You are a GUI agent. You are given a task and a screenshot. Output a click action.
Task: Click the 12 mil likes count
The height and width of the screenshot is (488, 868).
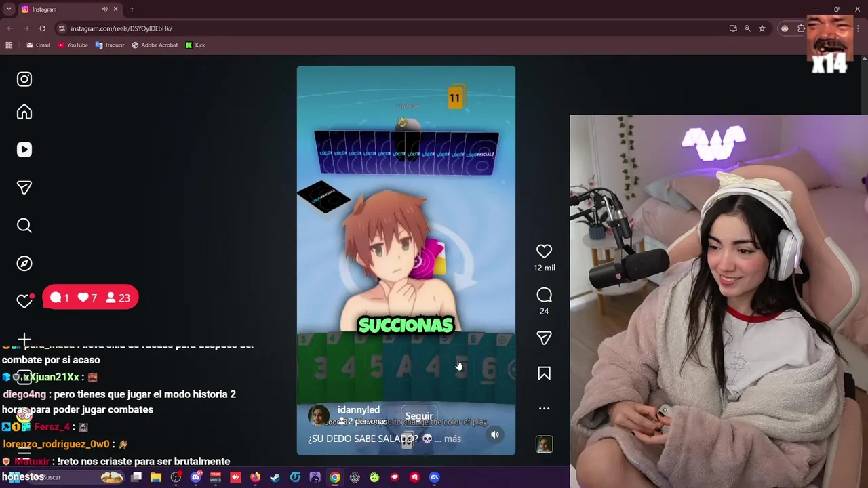tap(544, 268)
